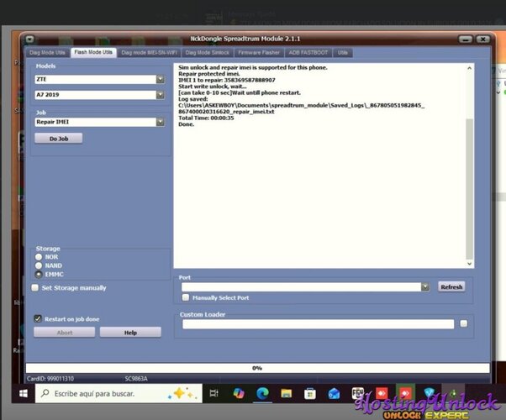
Task: Close the NckDongle Spreadtrum Module window
Action: pos(482,39)
